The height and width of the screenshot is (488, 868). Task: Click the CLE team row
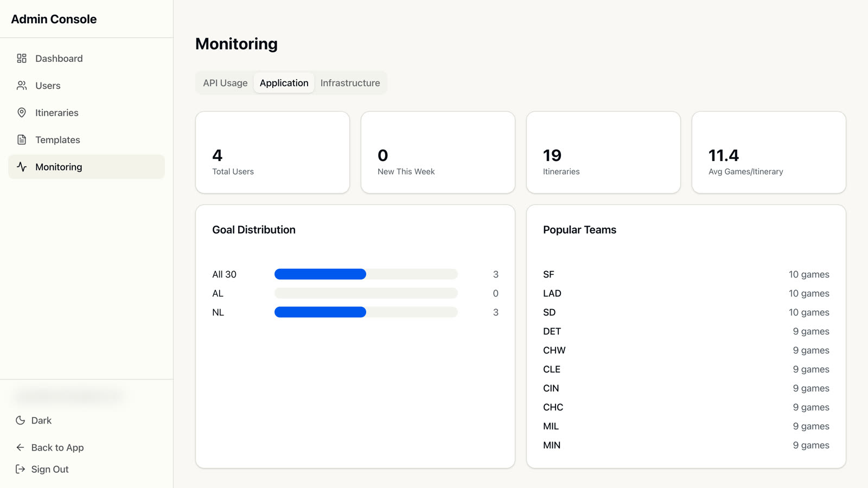[686, 369]
